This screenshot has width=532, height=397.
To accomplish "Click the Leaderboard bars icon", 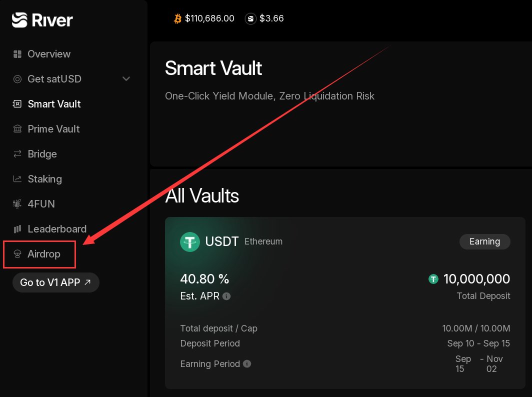I will (17, 229).
